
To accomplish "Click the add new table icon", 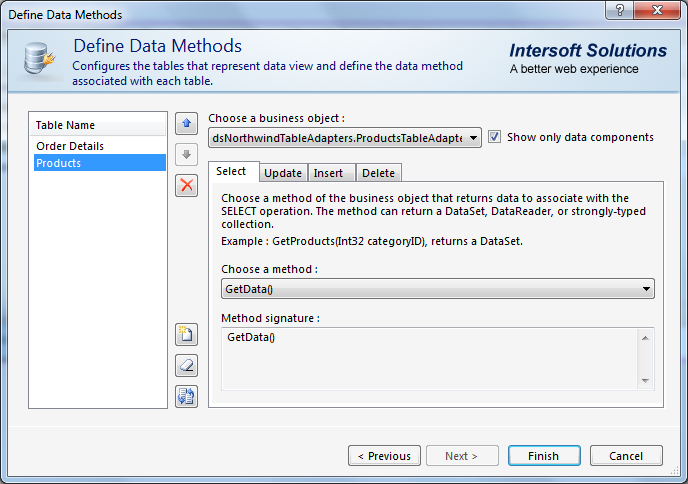I will [x=186, y=334].
